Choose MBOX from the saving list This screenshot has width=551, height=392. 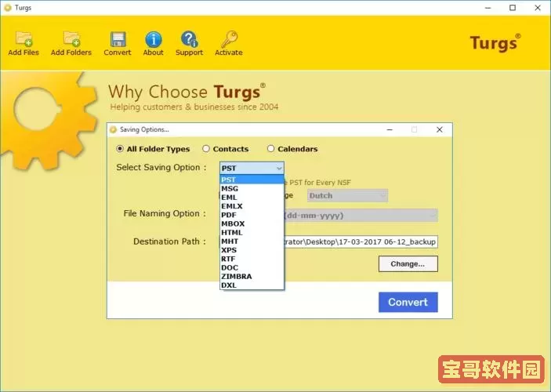tap(252, 223)
